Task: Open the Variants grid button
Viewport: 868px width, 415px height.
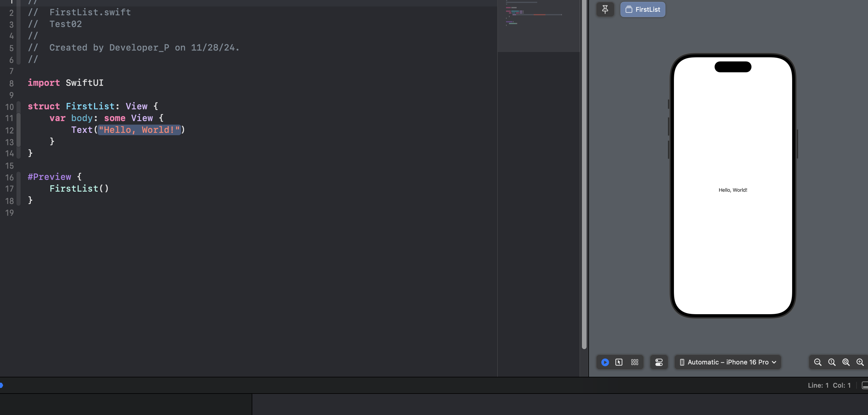Action: pyautogui.click(x=635, y=362)
